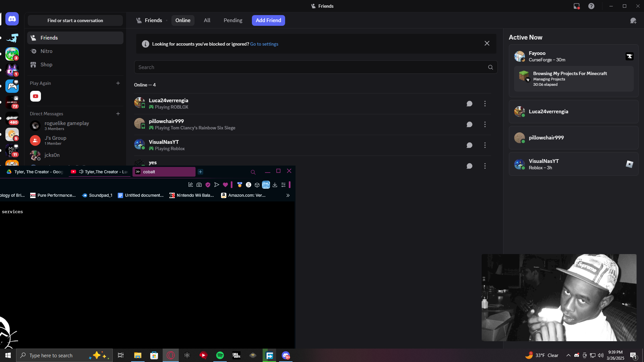Toggle the browser ad-blocker shield icon

[x=208, y=185]
